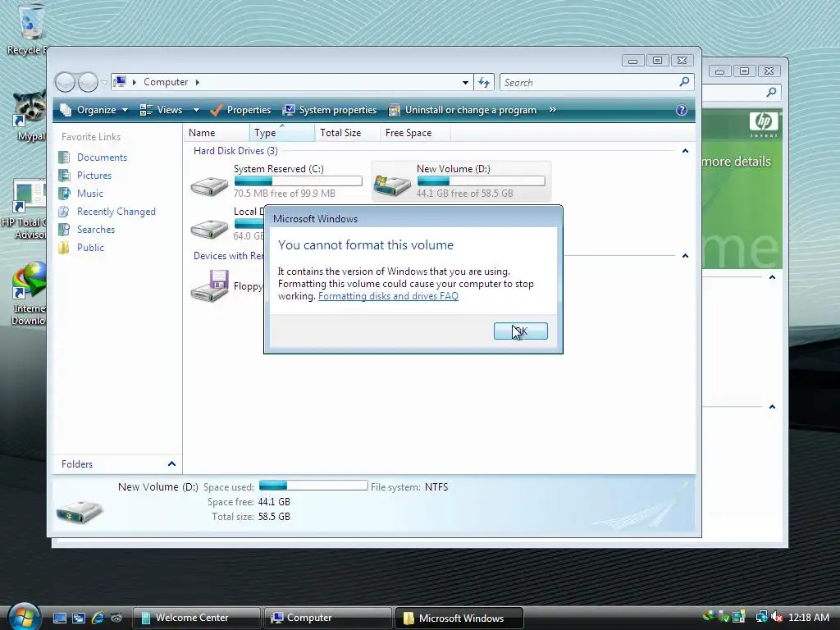
Task: Click the Space used bar in details pane
Action: pyautogui.click(x=313, y=486)
